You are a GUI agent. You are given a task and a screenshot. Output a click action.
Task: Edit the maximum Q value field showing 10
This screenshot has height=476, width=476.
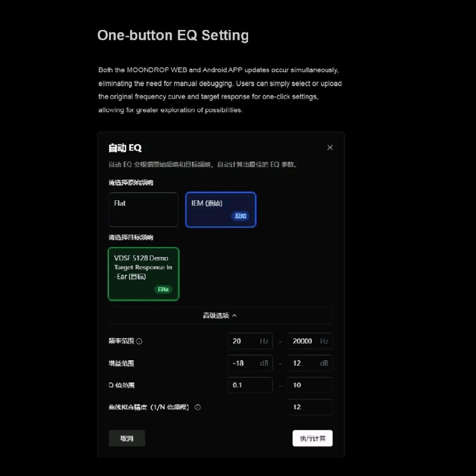tap(310, 385)
